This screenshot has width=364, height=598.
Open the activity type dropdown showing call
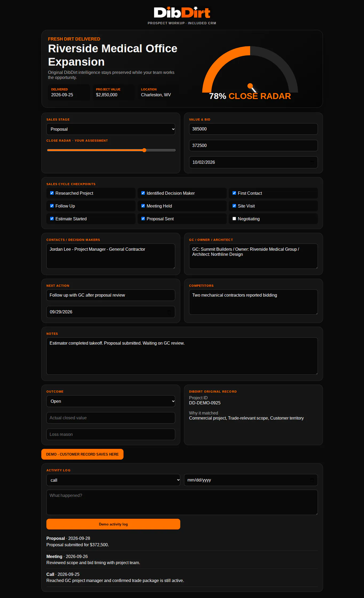(x=113, y=480)
